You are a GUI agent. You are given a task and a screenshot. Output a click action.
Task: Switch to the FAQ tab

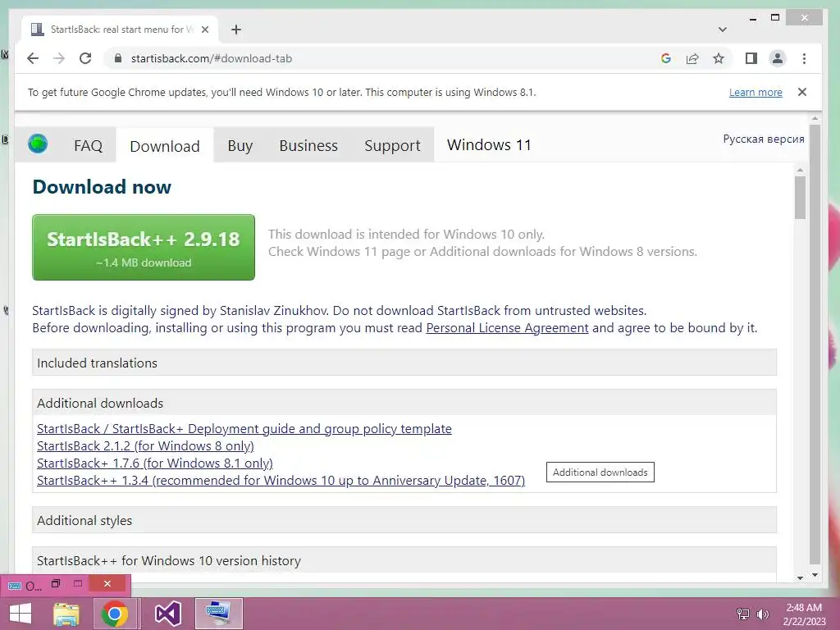pos(88,146)
